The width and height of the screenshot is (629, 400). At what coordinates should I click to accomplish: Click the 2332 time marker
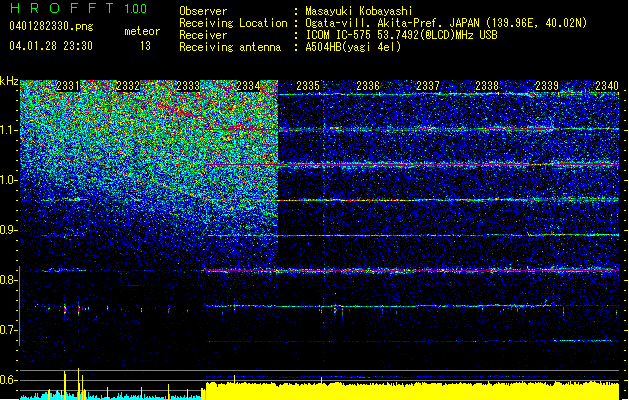pos(128,86)
